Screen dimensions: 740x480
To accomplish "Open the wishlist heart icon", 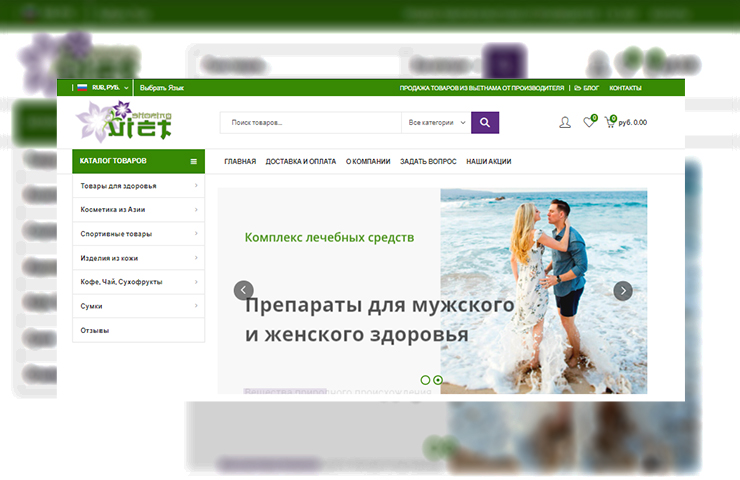I will coord(589,122).
